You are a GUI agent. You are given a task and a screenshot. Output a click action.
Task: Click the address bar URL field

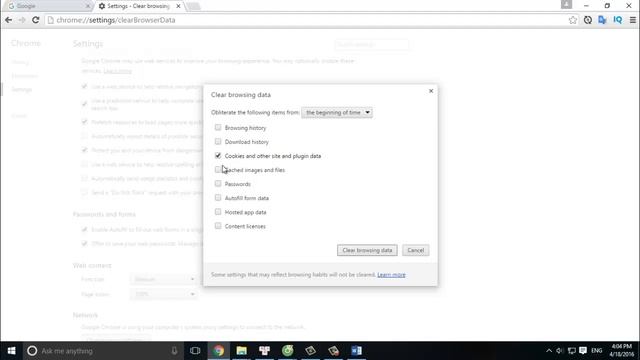[x=306, y=20]
